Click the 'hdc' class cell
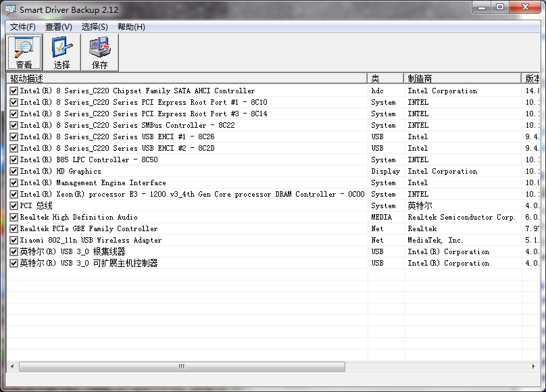This screenshot has height=392, width=546. (378, 91)
